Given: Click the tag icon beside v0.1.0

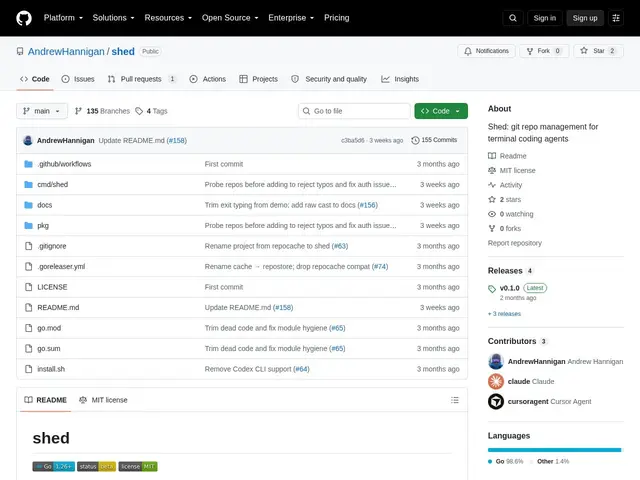Looking at the screenshot, I should [492, 289].
